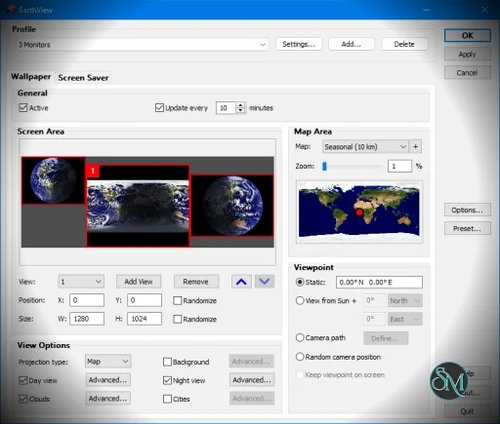The image size is (500, 424).
Task: Select the right monitor globe thumbnail
Action: click(233, 206)
